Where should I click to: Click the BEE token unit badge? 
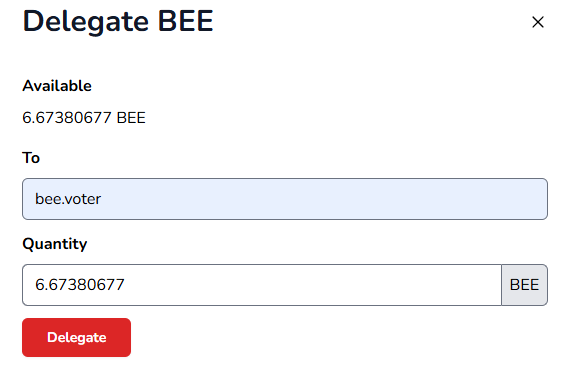click(x=524, y=285)
